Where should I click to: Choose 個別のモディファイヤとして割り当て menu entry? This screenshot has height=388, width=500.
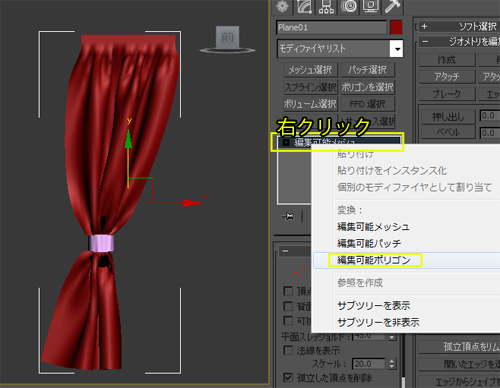414,187
